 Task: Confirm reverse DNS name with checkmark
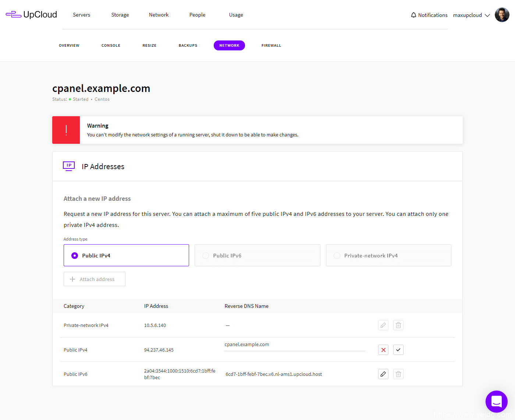tap(398, 350)
